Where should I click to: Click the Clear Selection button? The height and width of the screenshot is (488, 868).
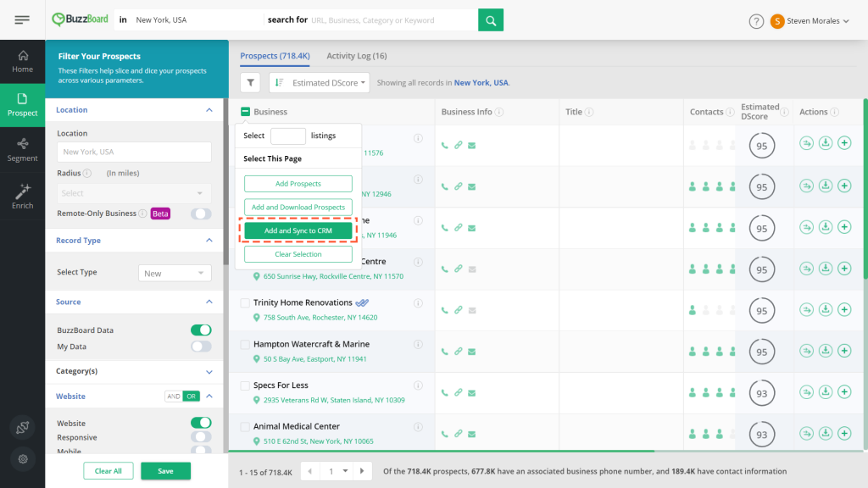pyautogui.click(x=298, y=254)
